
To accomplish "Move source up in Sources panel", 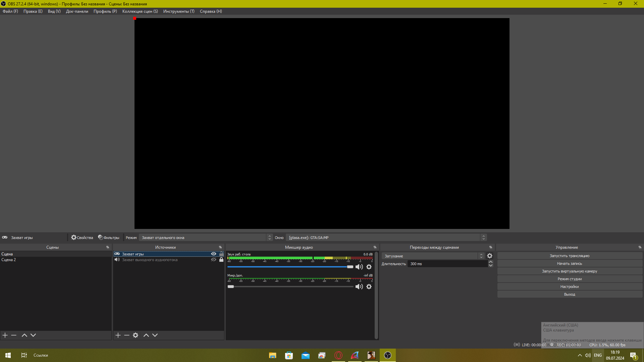I will pos(146,335).
